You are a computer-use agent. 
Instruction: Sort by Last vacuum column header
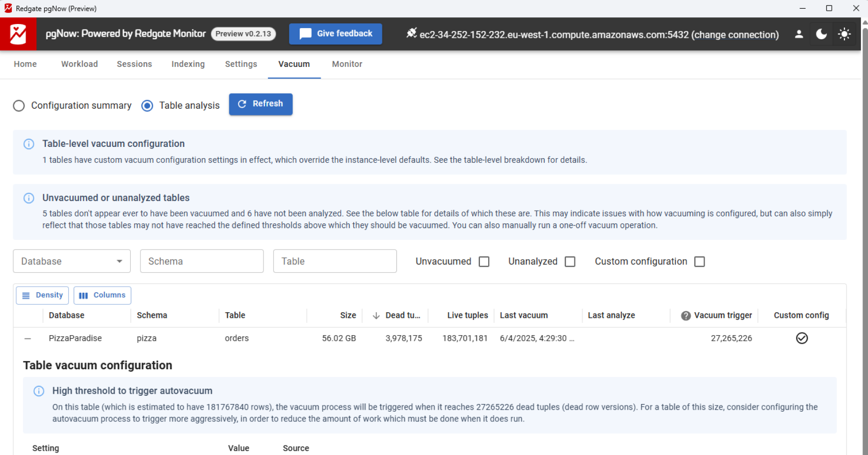click(524, 316)
